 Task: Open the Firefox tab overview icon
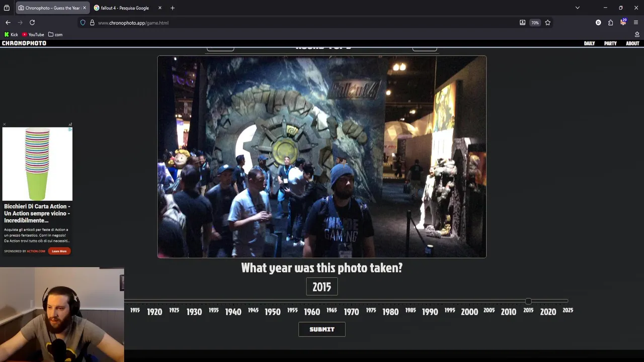pyautogui.click(x=7, y=8)
